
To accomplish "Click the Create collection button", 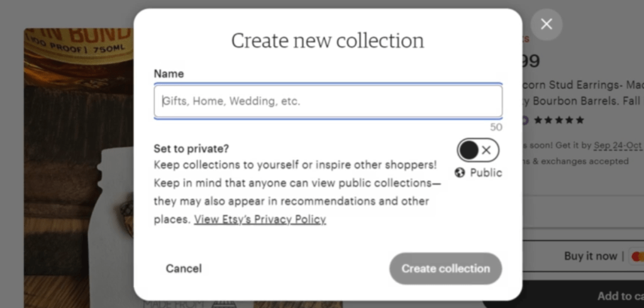I will [x=445, y=268].
